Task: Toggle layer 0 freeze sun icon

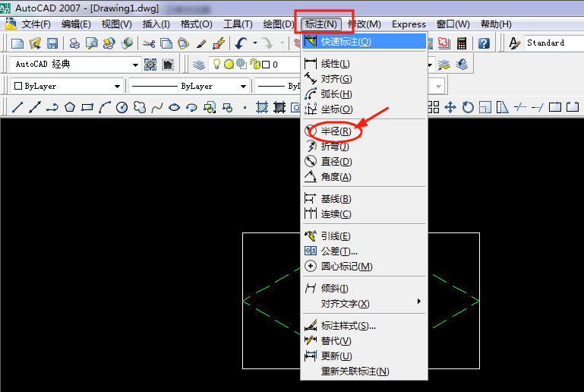Action: (229, 65)
